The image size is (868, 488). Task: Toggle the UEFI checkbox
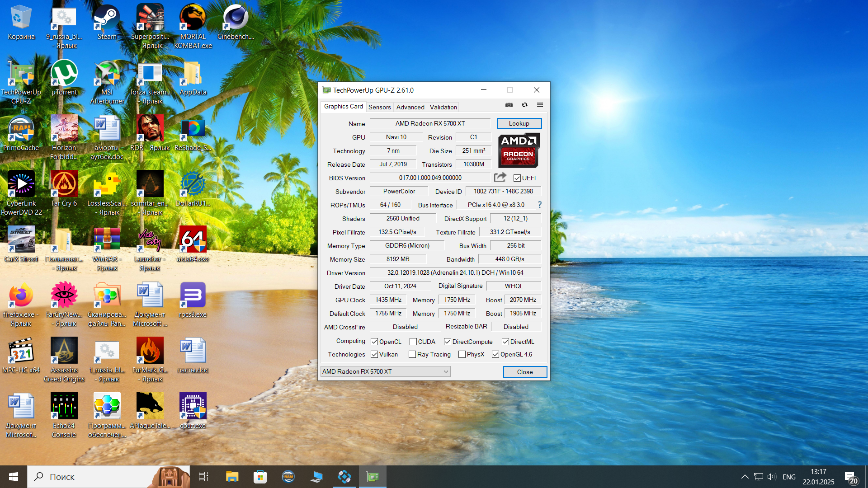click(517, 178)
